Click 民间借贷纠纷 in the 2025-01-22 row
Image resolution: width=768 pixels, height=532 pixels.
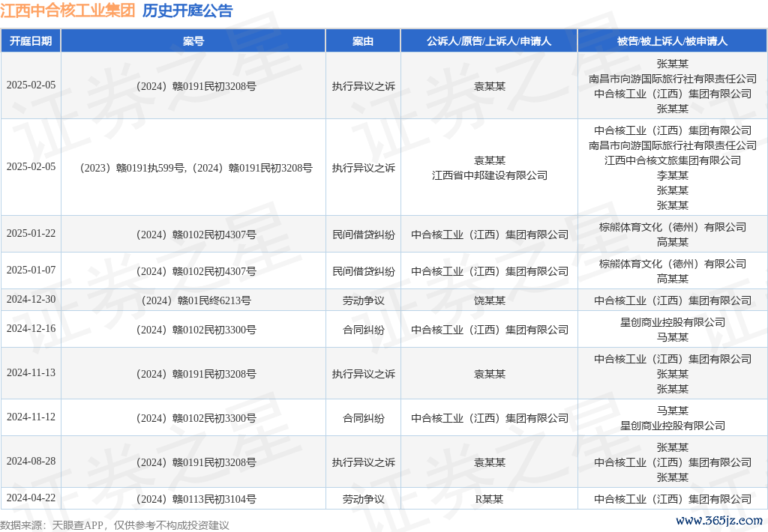[x=364, y=235]
